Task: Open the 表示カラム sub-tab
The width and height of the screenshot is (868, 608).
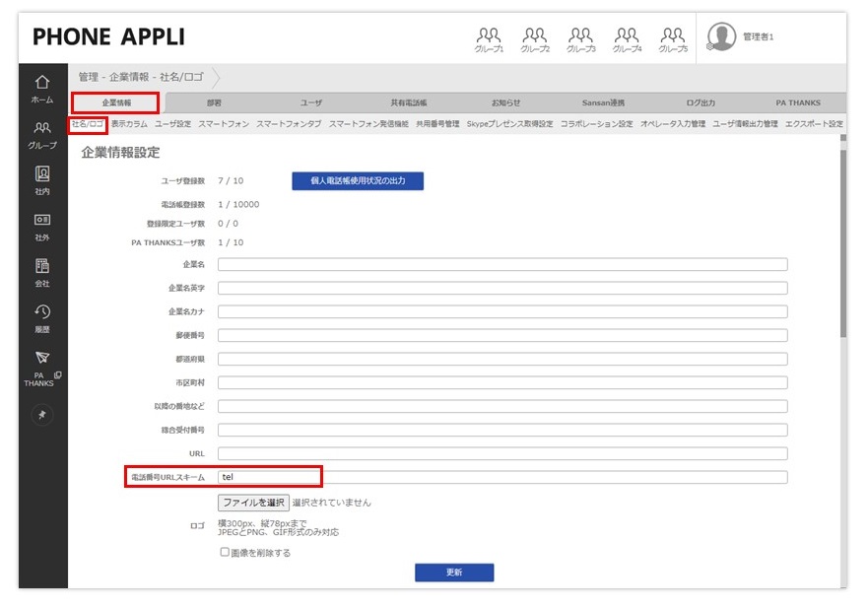Action: [x=129, y=124]
